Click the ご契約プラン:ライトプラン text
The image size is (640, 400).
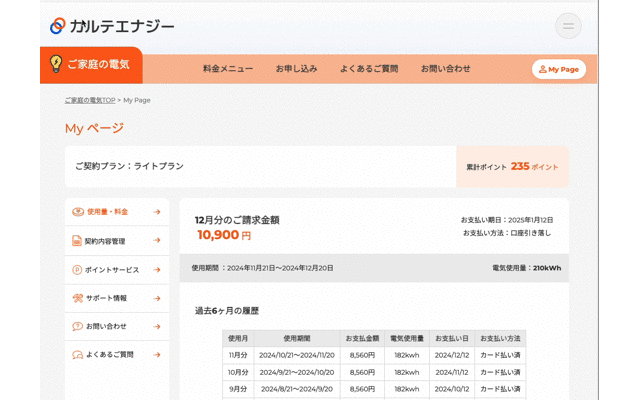click(129, 166)
